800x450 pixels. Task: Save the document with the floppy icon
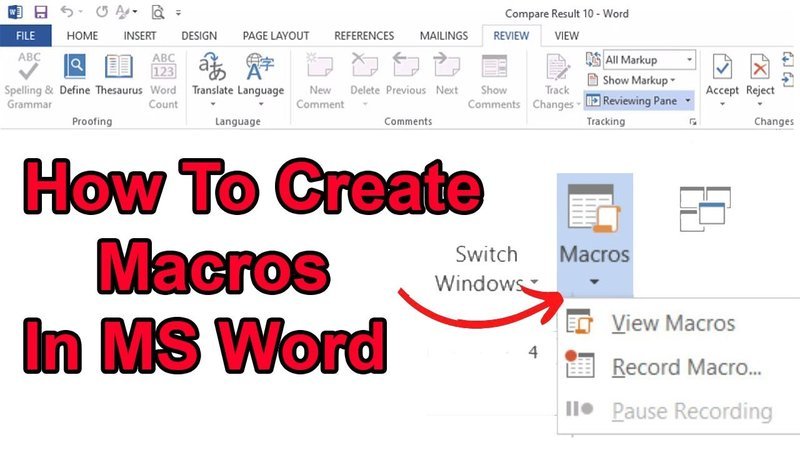tap(40, 12)
